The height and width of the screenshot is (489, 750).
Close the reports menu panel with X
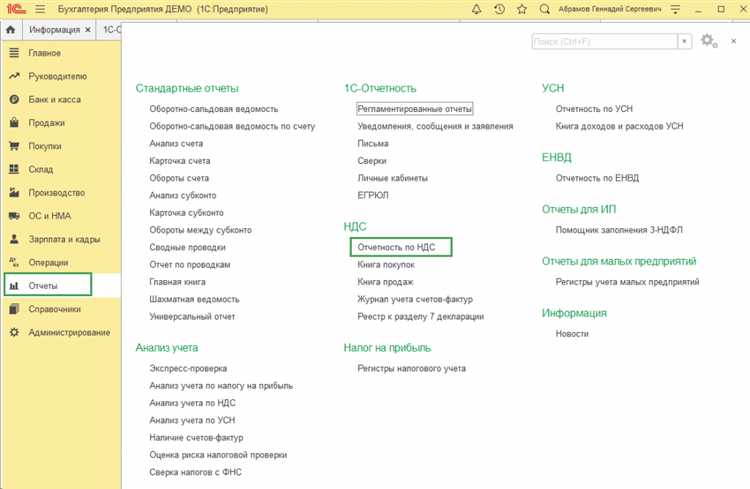click(x=733, y=41)
